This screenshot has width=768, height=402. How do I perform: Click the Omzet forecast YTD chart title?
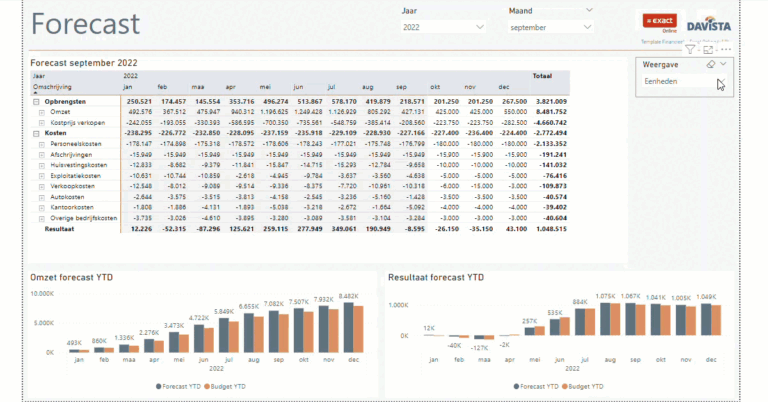(x=72, y=278)
